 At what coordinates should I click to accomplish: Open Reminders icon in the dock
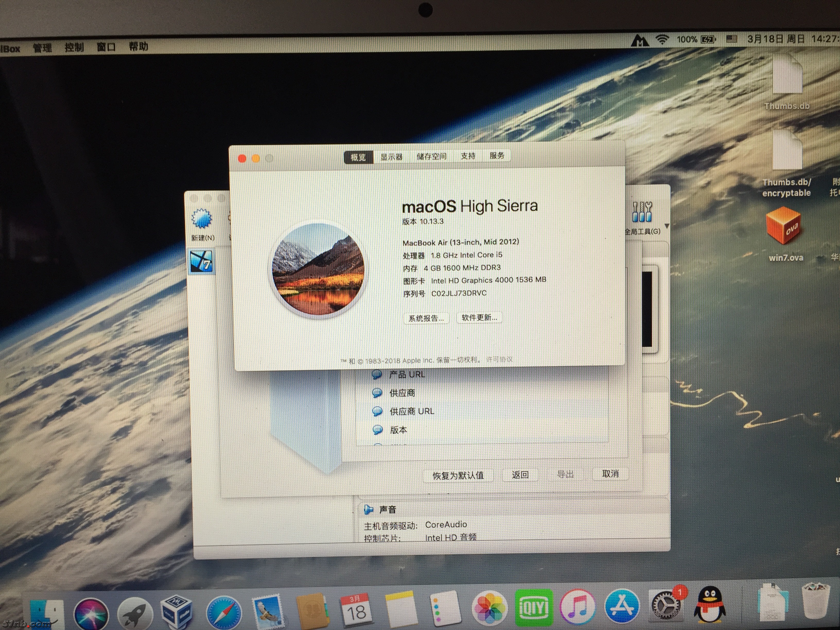tap(445, 608)
